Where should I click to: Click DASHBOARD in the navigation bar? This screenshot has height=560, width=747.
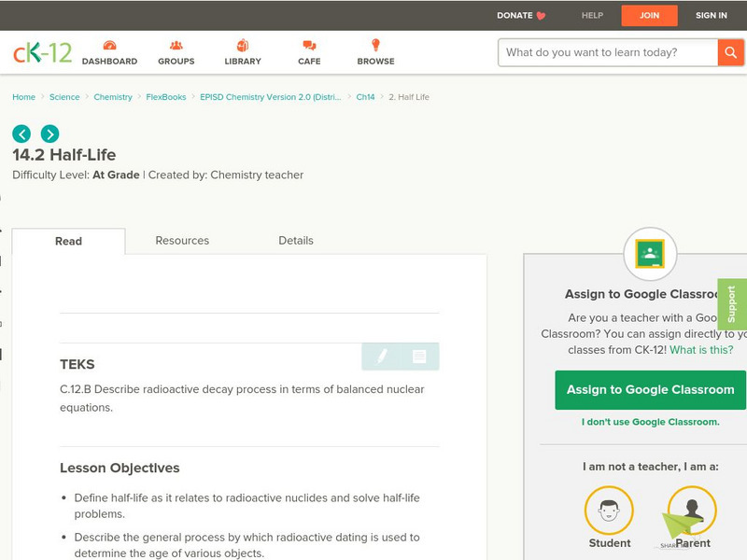coord(109,62)
